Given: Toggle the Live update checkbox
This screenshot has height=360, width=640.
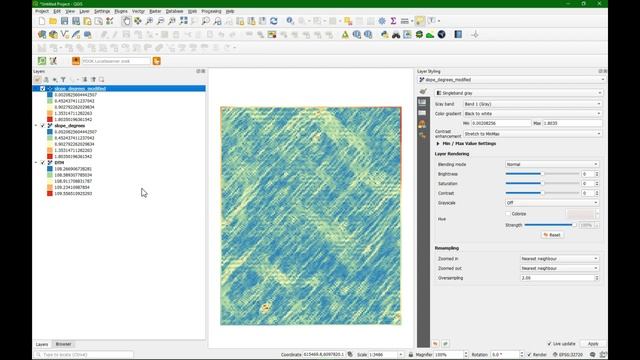Looking at the screenshot, I should click(x=549, y=344).
